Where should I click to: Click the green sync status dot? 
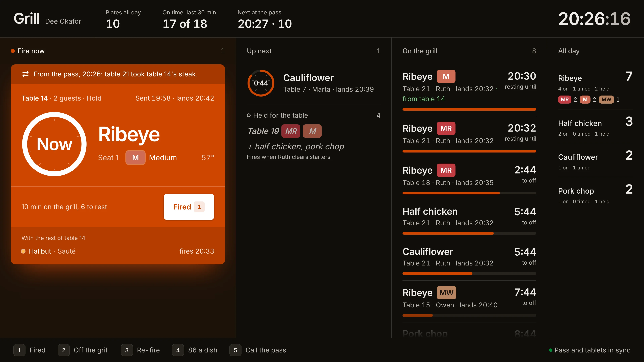coord(550,350)
